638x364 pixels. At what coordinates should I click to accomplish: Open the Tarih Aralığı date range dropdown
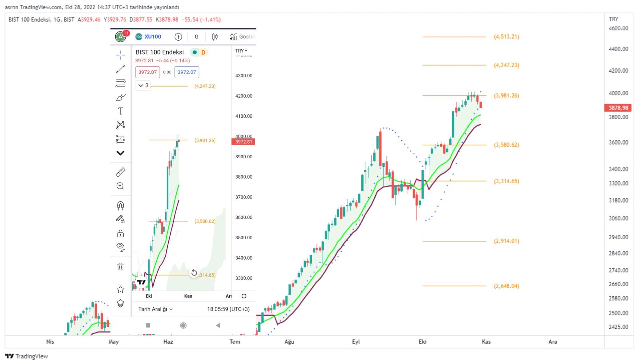[156, 309]
